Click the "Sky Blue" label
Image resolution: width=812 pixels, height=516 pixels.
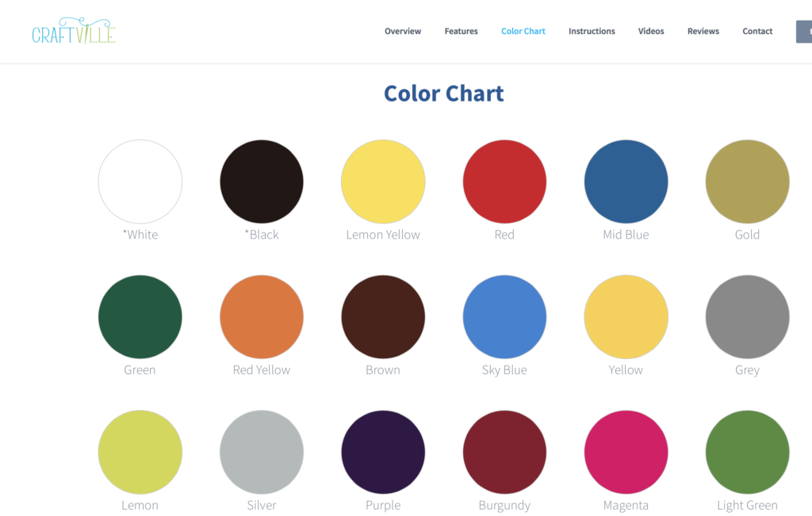click(504, 371)
